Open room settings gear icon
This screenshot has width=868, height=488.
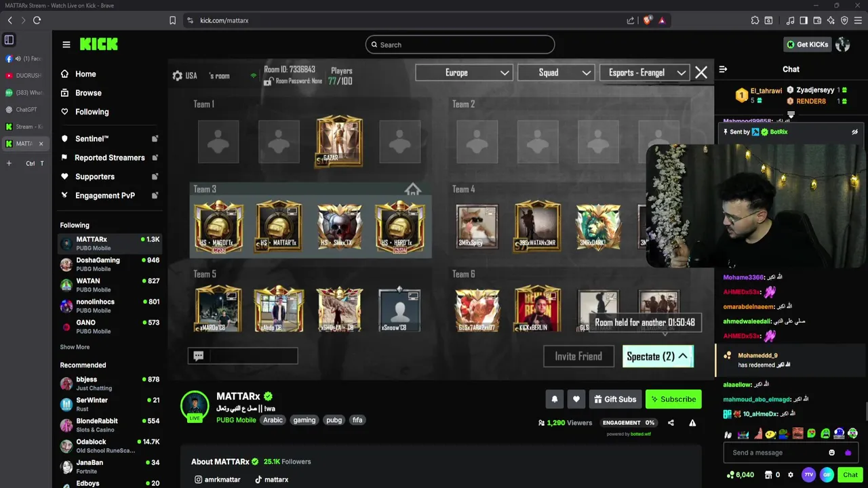click(x=178, y=76)
